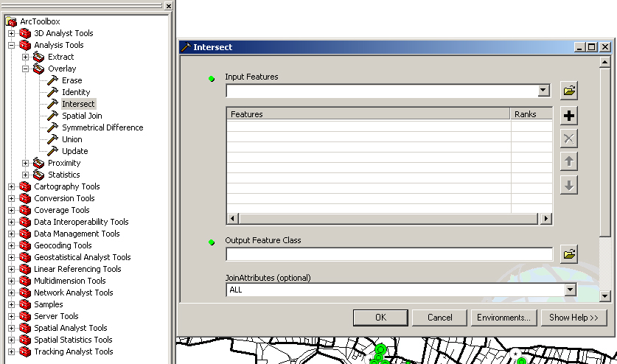Screen dimensions: 617x364
Task: Open the Spatial Join tool
Action: pyautogui.click(x=82, y=116)
